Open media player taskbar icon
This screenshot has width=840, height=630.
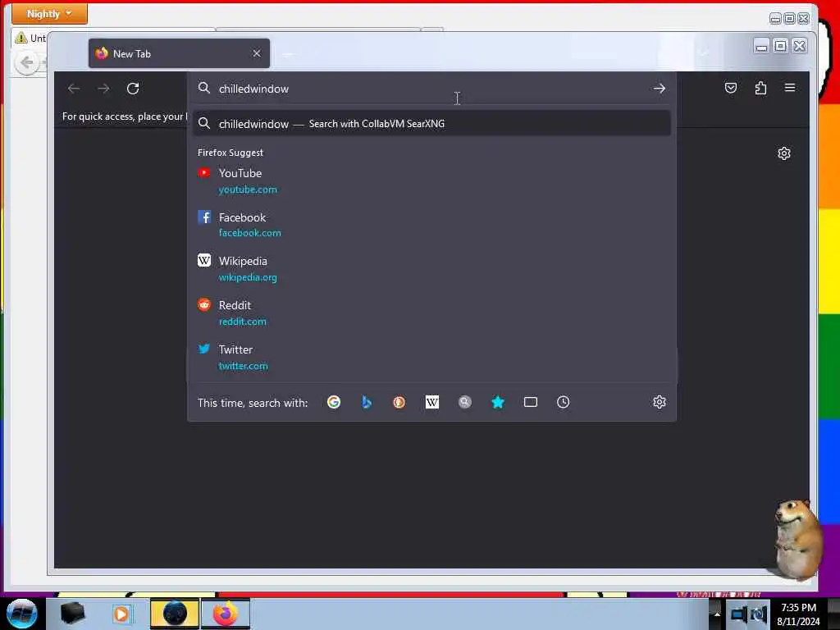click(121, 614)
